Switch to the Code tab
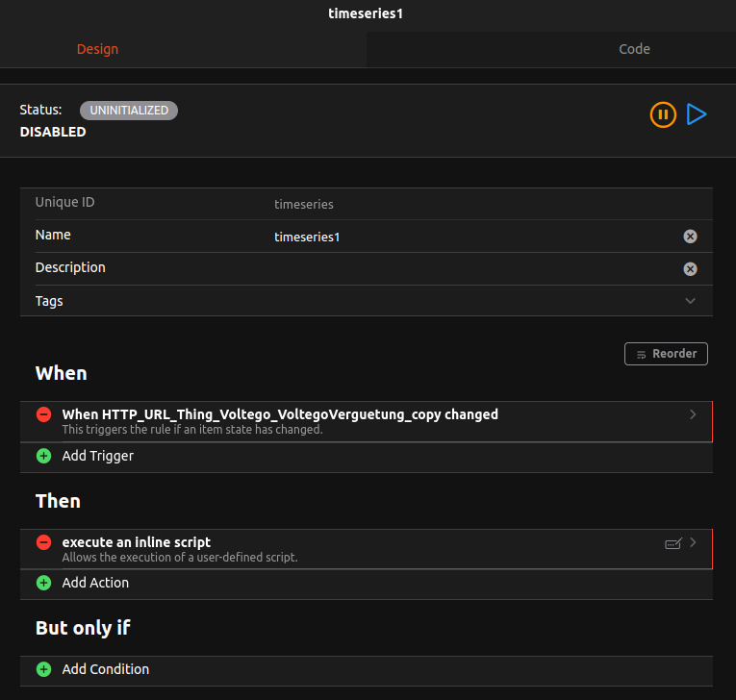This screenshot has width=736, height=700. point(634,49)
